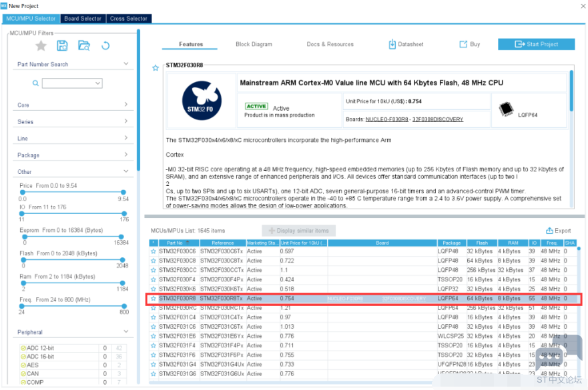Star the STM32F030F4 row
Viewport: 588px width, 390px height.
153,279
